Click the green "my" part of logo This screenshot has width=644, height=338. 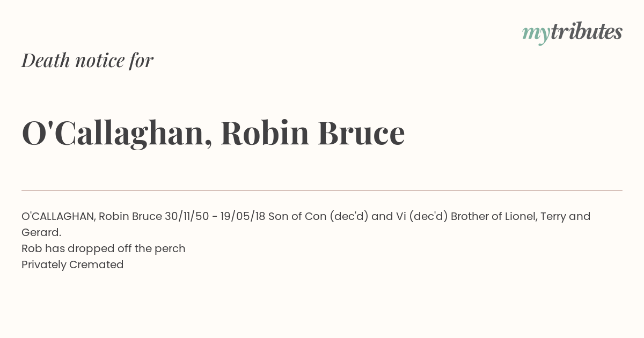pyautogui.click(x=536, y=34)
